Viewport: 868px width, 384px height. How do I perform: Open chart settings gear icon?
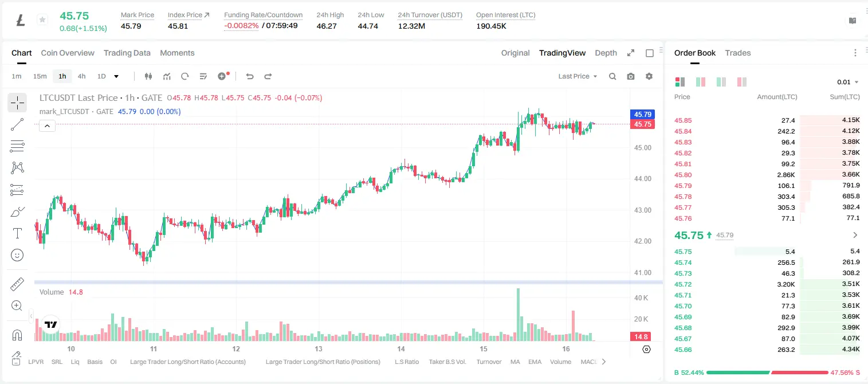point(649,76)
